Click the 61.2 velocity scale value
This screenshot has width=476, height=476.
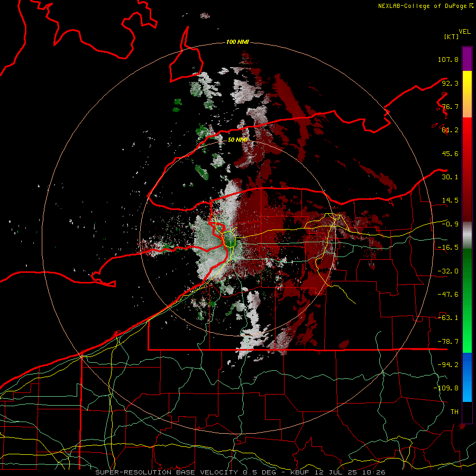pos(450,130)
